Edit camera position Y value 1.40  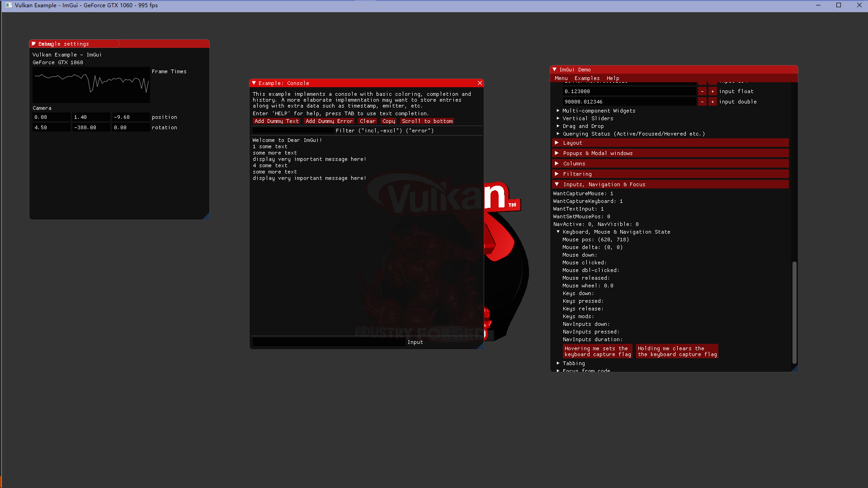coord(91,117)
